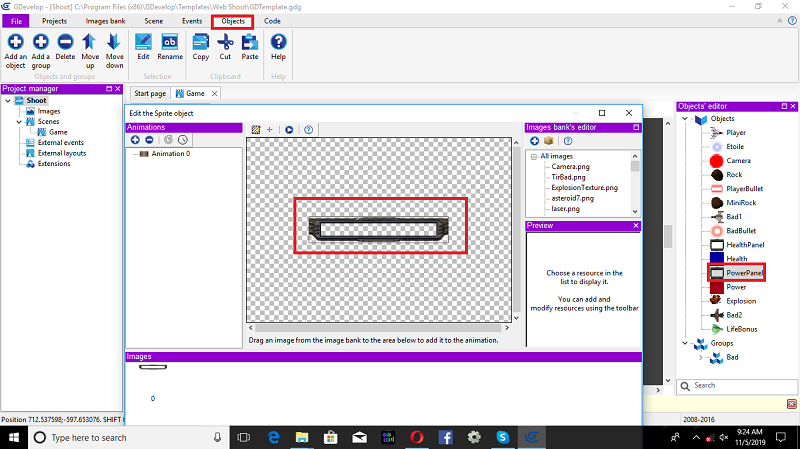800x449 pixels.
Task: Select ExplosionTexture.png image
Action: pos(584,187)
